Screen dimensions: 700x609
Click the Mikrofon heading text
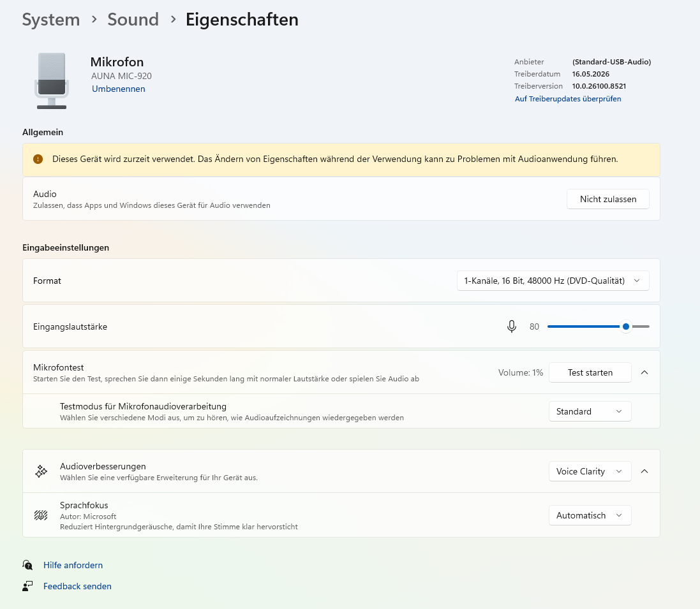point(117,62)
